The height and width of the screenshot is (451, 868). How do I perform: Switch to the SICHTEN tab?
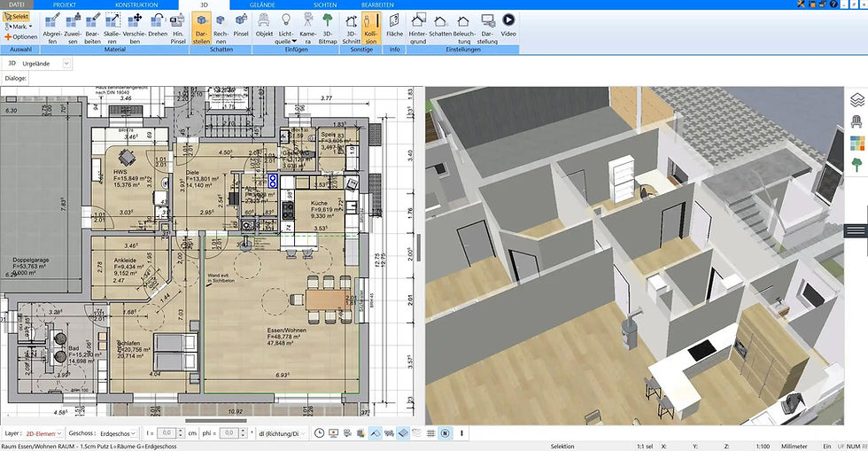pyautogui.click(x=325, y=4)
